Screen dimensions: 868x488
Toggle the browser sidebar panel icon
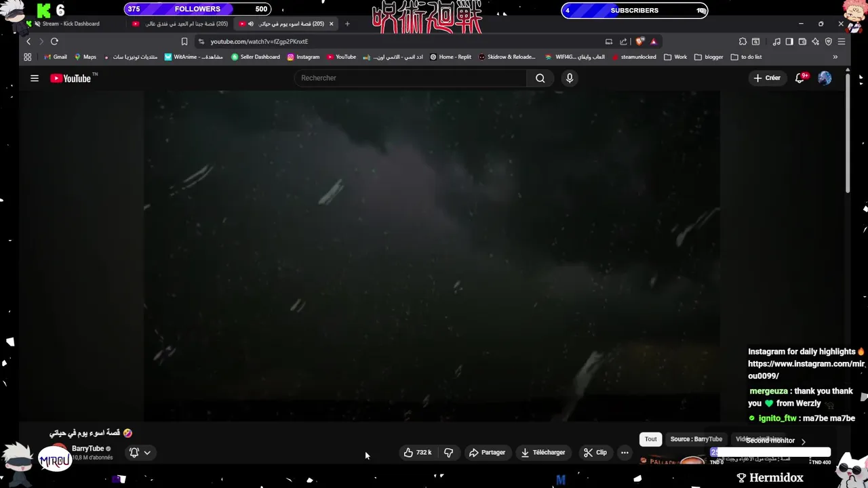tap(789, 41)
